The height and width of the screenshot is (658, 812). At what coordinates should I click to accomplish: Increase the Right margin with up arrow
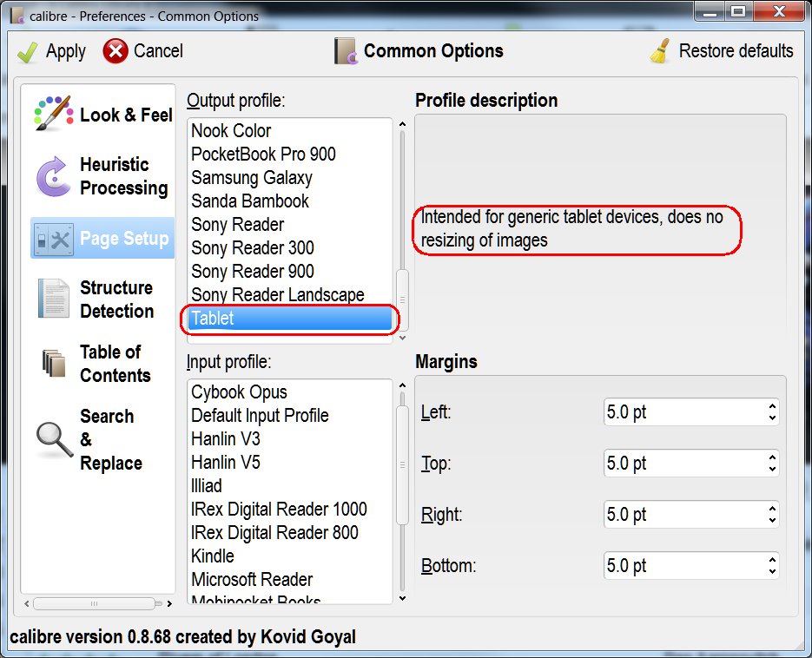pyautogui.click(x=772, y=508)
